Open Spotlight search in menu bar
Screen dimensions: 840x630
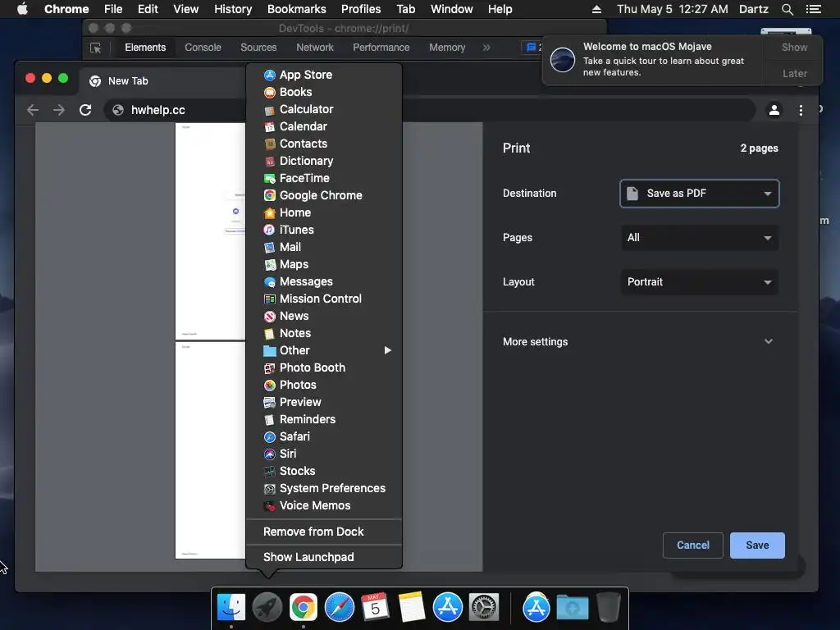point(787,9)
